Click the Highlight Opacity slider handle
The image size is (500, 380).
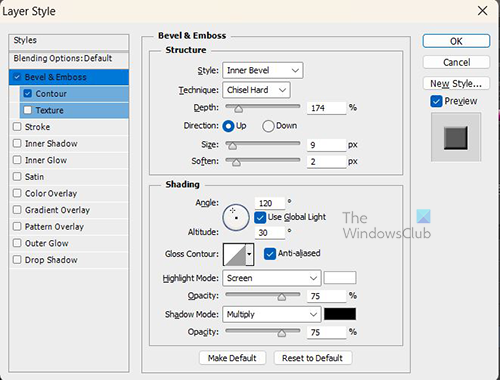tap(282, 297)
